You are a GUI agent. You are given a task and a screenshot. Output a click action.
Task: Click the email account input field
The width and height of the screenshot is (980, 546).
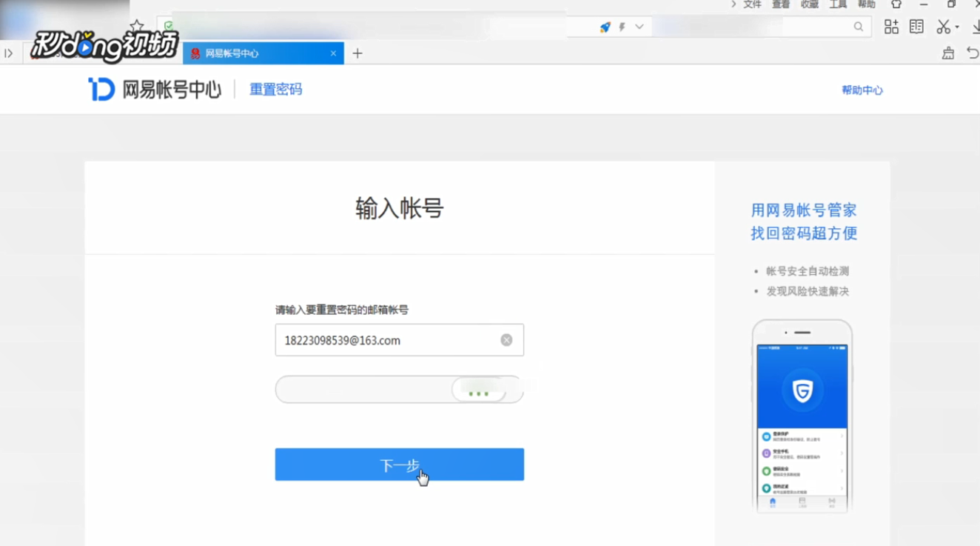click(x=400, y=340)
